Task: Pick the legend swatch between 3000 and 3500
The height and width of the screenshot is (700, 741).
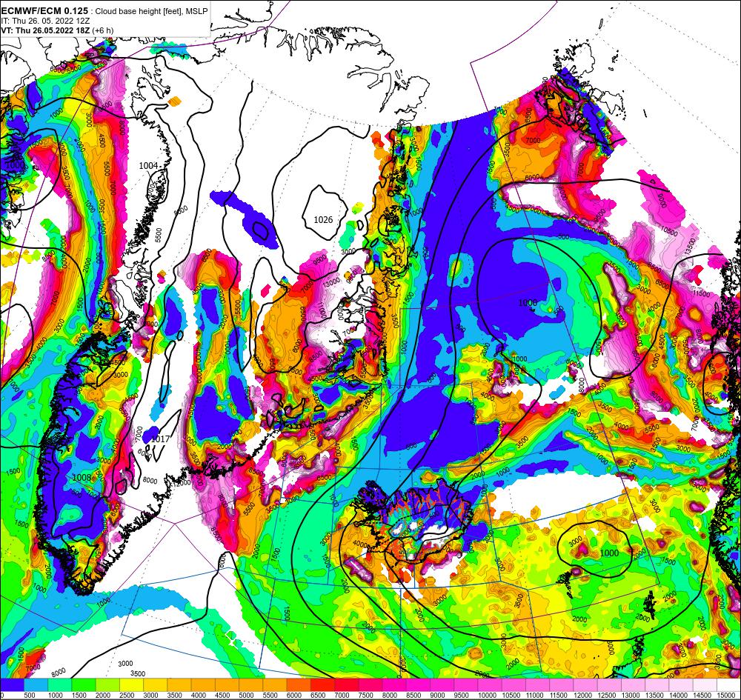Action: (156, 686)
